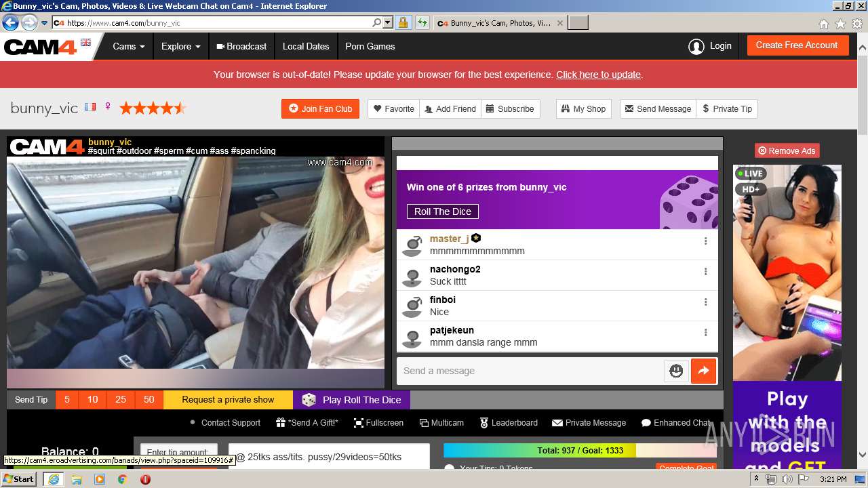
Task: Open the Broadcast nav item
Action: (241, 47)
